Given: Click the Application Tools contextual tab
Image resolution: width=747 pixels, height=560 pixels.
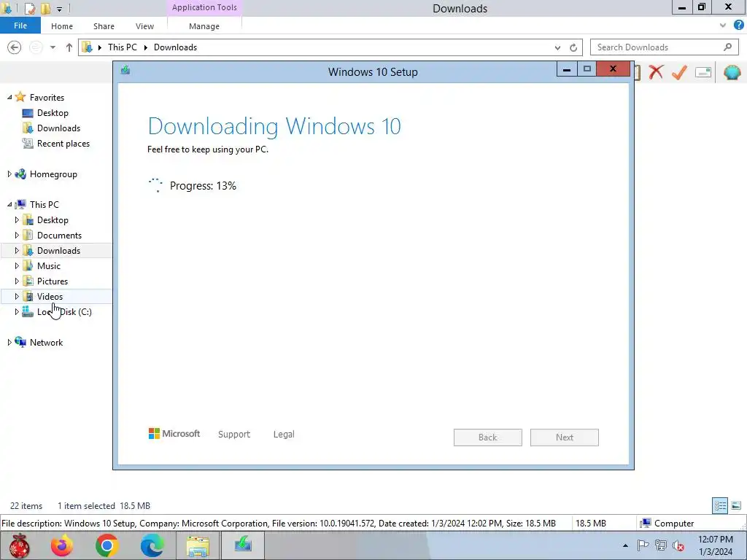Looking at the screenshot, I should coord(204,7).
